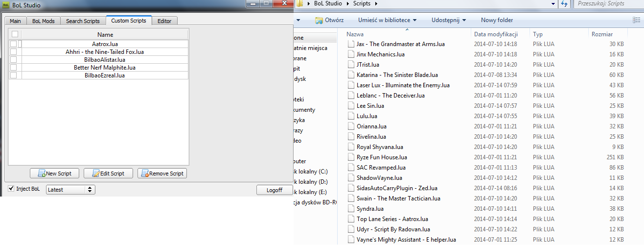The image size is (644, 248).
Task: Click file icon of Orianna.lua
Action: pos(350,126)
